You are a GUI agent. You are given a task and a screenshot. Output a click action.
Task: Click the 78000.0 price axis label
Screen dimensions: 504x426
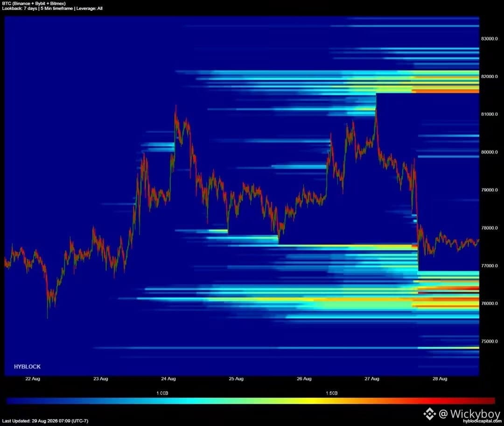[489, 228]
